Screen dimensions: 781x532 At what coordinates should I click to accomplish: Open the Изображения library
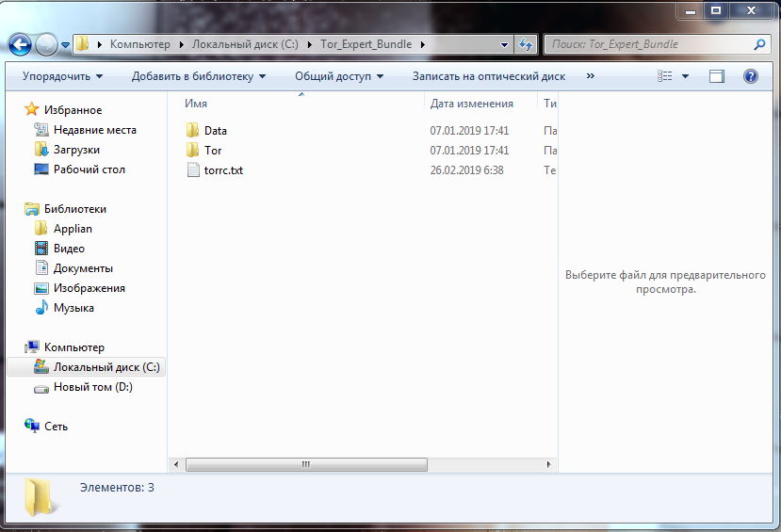coord(89,288)
